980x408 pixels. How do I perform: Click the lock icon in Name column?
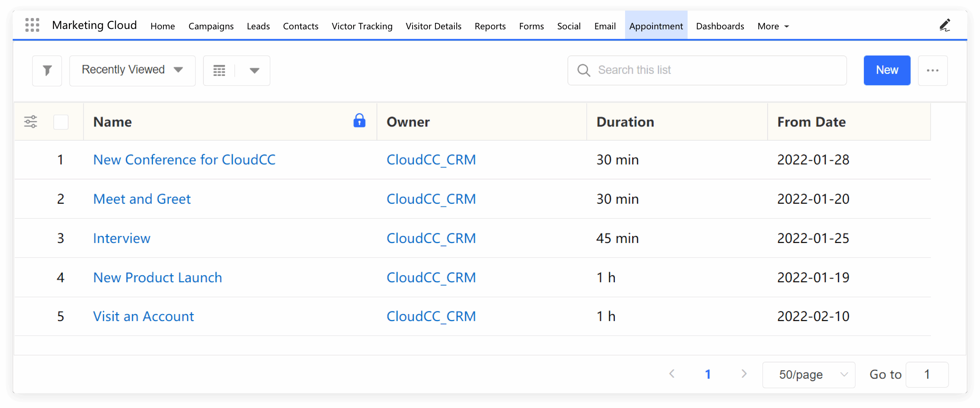(359, 121)
